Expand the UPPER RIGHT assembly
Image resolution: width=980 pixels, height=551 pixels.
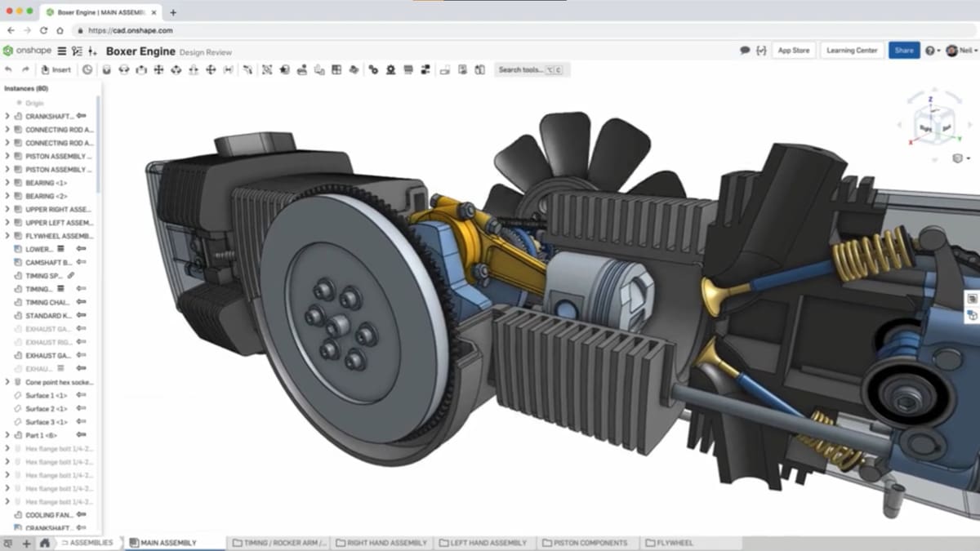[x=7, y=209]
